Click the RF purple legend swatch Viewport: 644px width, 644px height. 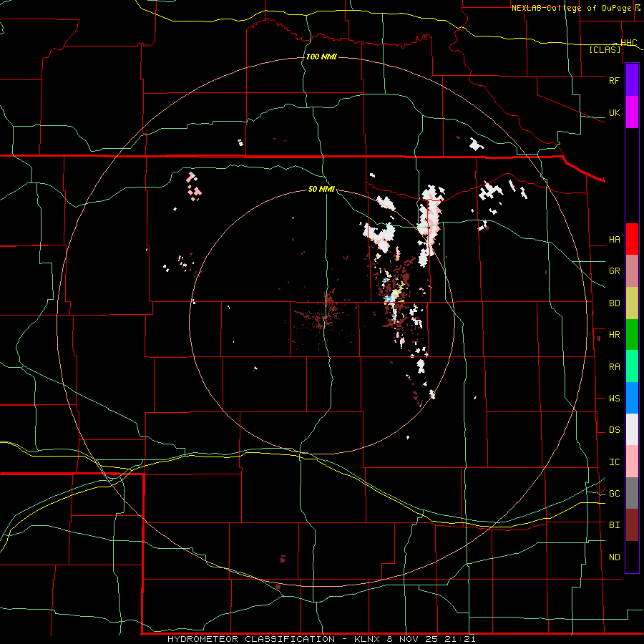coord(632,80)
